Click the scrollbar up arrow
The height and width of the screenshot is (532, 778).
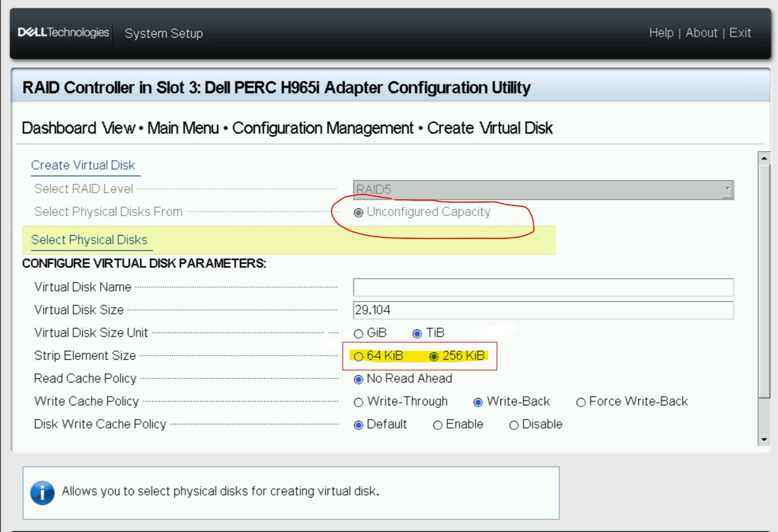[x=764, y=158]
